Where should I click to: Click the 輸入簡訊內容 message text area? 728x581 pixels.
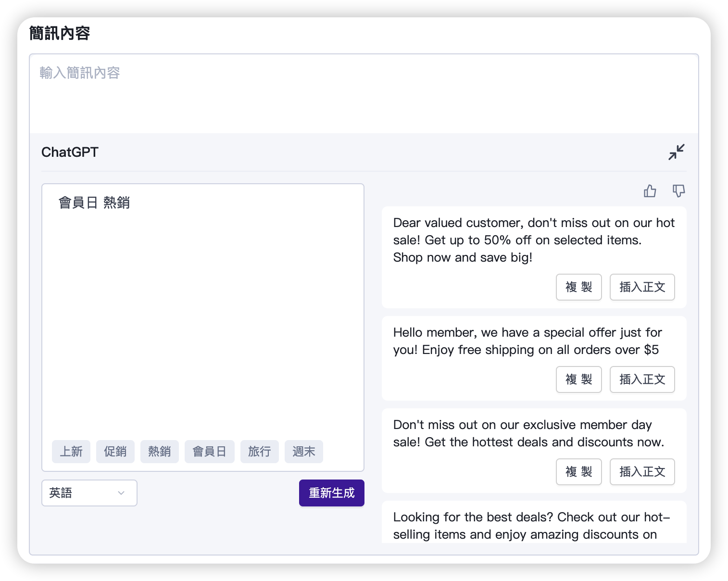point(364,94)
